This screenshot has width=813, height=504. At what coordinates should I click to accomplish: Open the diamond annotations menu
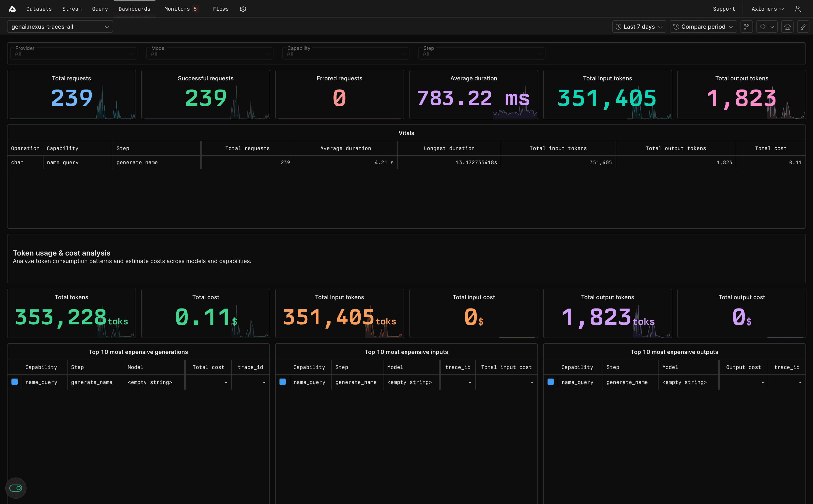pos(767,27)
